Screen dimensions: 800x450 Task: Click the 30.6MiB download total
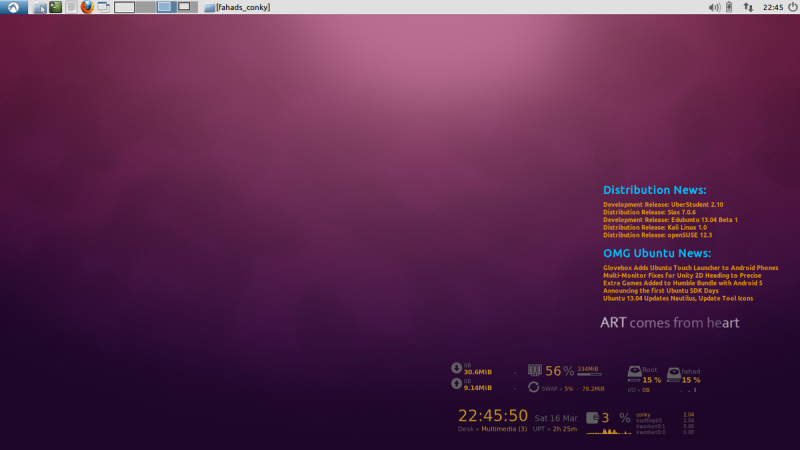point(478,372)
